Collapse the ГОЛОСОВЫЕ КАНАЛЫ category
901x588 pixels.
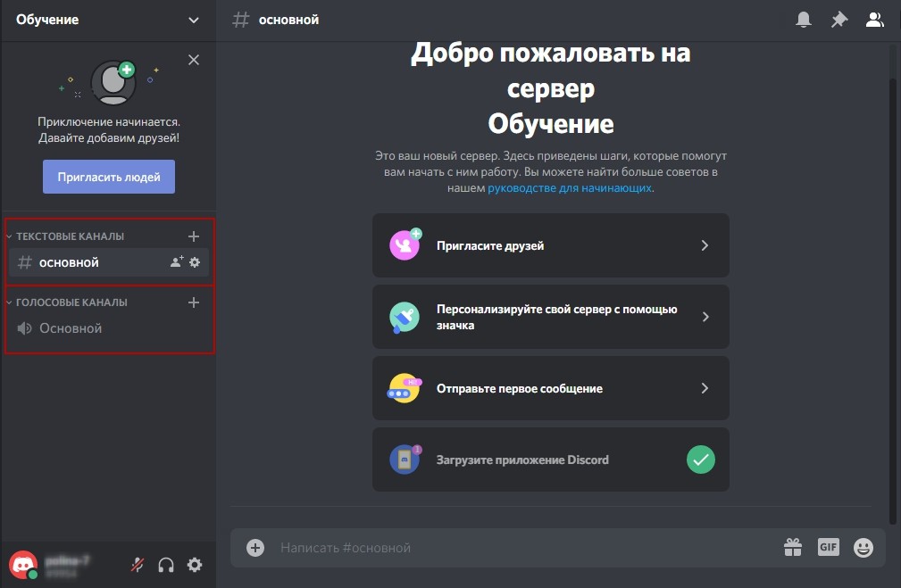71,302
